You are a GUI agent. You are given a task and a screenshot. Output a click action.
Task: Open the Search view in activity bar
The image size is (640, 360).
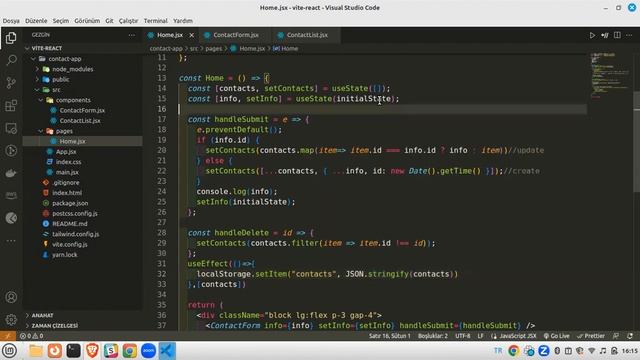coord(11,60)
